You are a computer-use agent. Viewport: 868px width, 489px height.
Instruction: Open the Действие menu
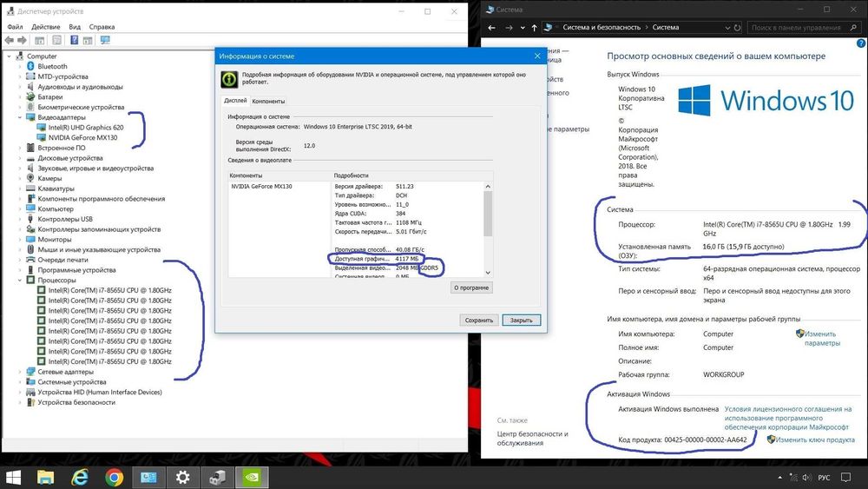(45, 27)
